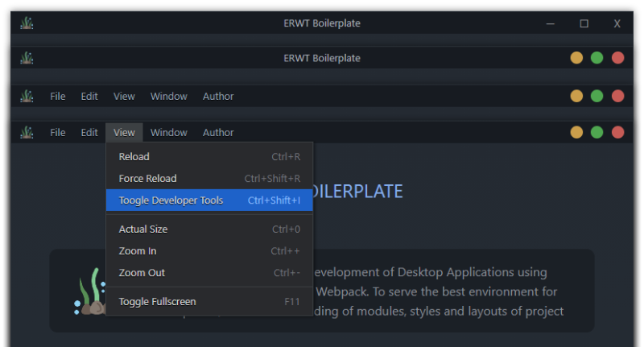Open the Window menu in the bottom menu bar
The image size is (644, 347).
pyautogui.click(x=169, y=133)
